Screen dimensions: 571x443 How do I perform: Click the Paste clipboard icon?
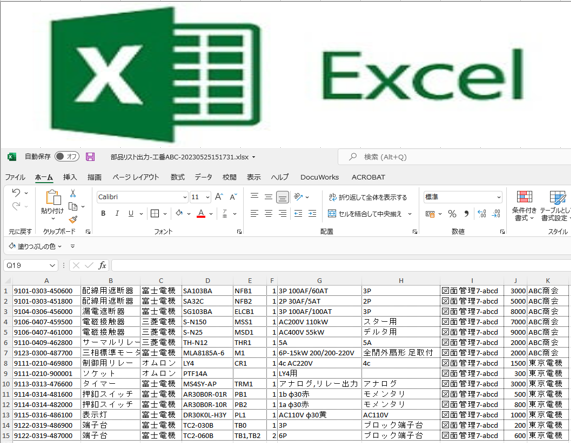click(53, 197)
